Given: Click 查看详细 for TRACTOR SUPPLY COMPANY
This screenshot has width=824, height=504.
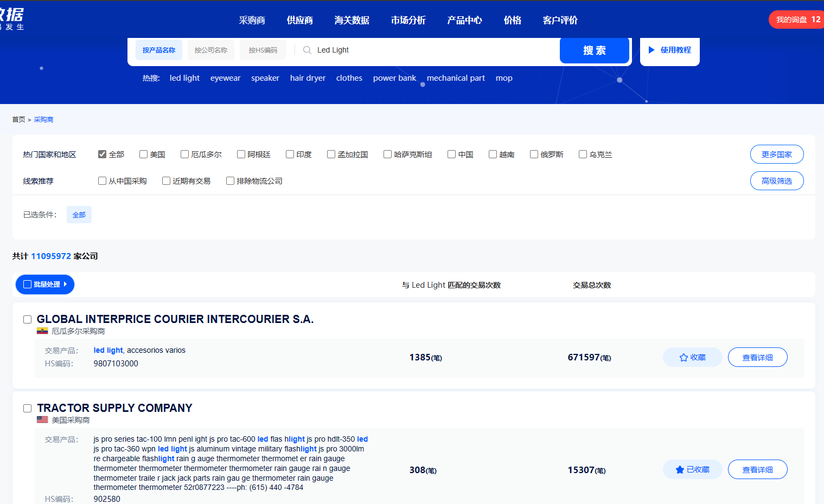Looking at the screenshot, I should tap(757, 469).
